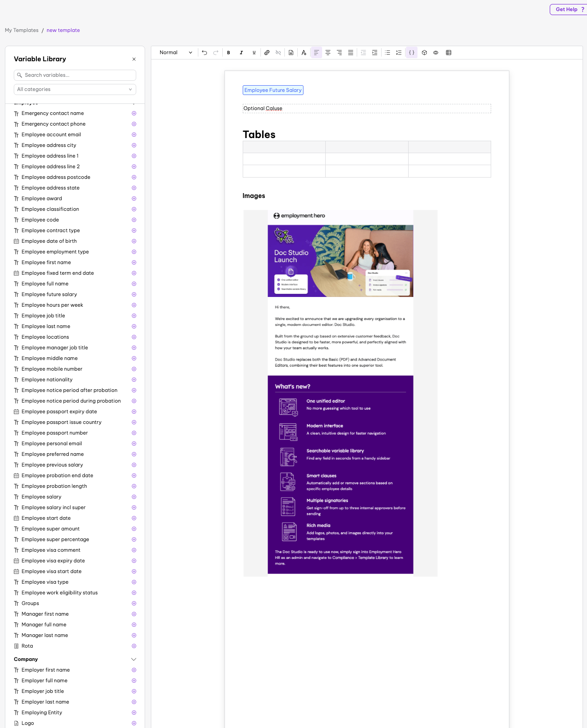Toggle the variable library braces button
The image size is (587, 728).
point(412,52)
